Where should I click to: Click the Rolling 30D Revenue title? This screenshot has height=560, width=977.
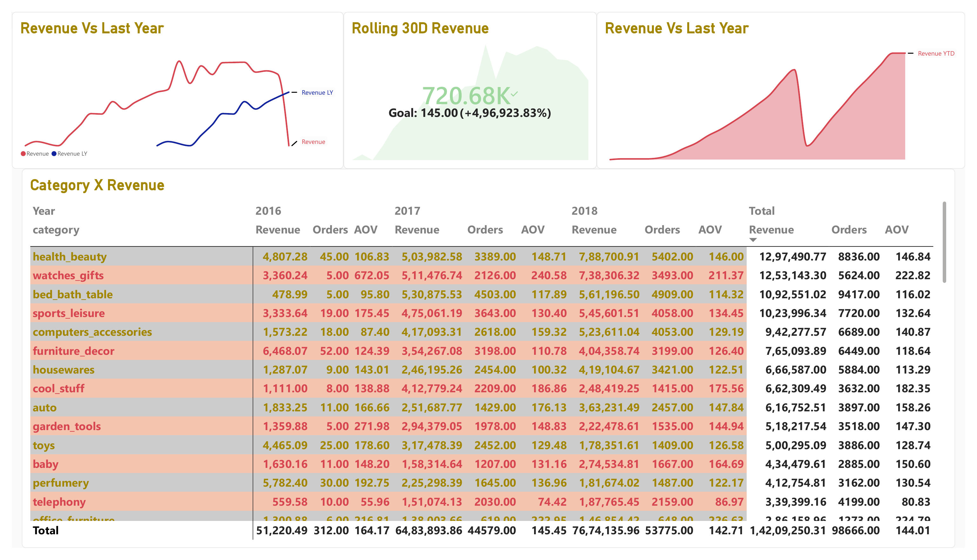pyautogui.click(x=420, y=28)
